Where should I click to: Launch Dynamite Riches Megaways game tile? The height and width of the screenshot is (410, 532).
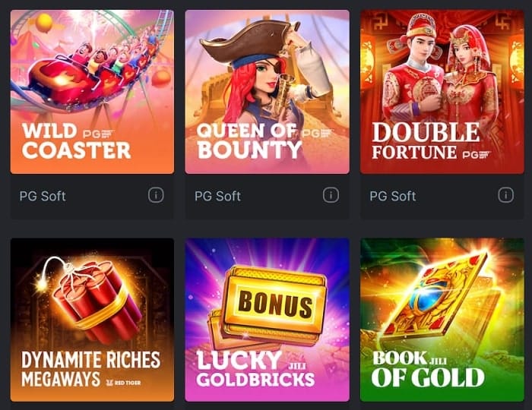point(92,320)
